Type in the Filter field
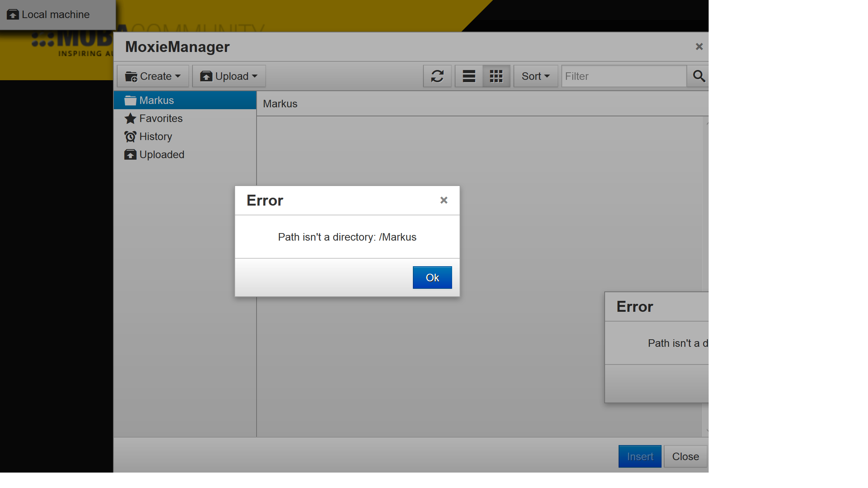 click(623, 76)
